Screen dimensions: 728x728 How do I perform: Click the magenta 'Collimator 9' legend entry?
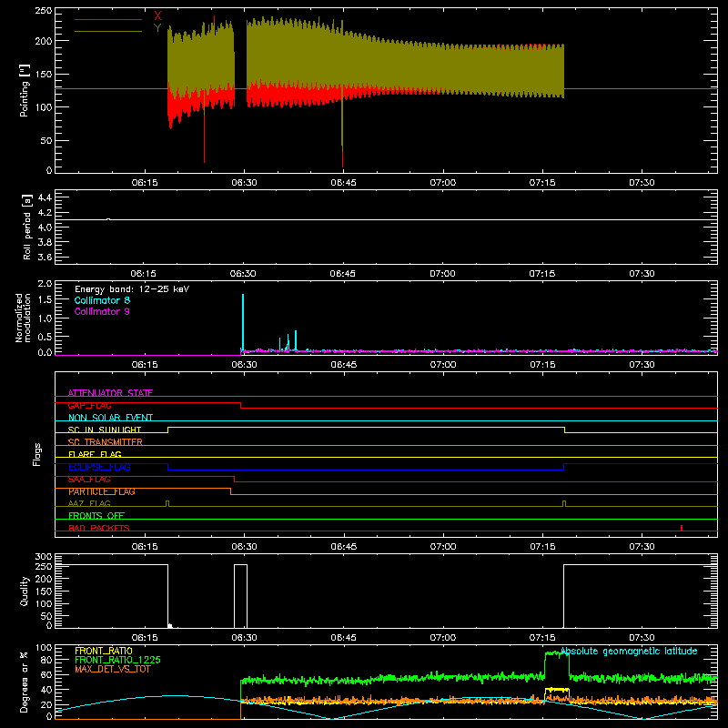pos(102,311)
